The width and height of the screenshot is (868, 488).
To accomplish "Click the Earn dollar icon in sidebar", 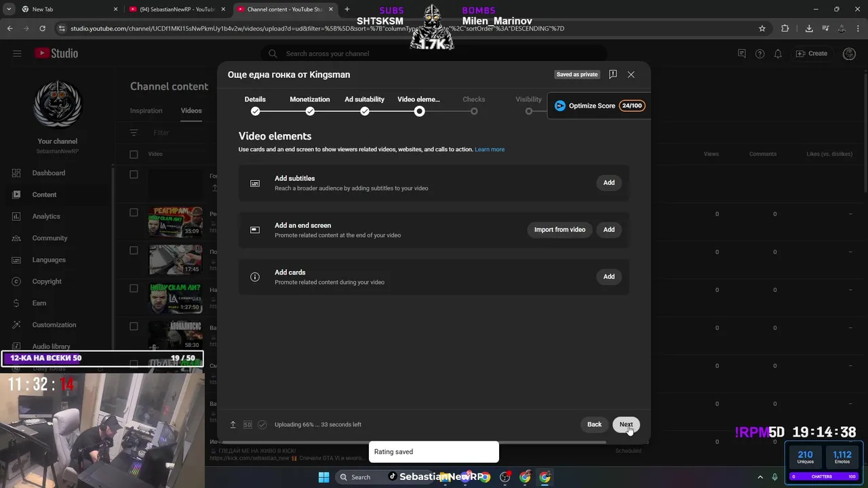I will pyautogui.click(x=16, y=303).
